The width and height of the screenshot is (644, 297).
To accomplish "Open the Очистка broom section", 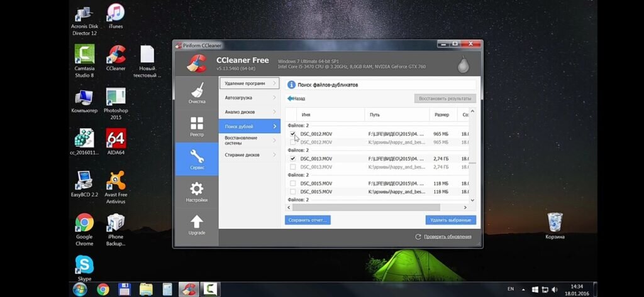I will click(x=197, y=93).
